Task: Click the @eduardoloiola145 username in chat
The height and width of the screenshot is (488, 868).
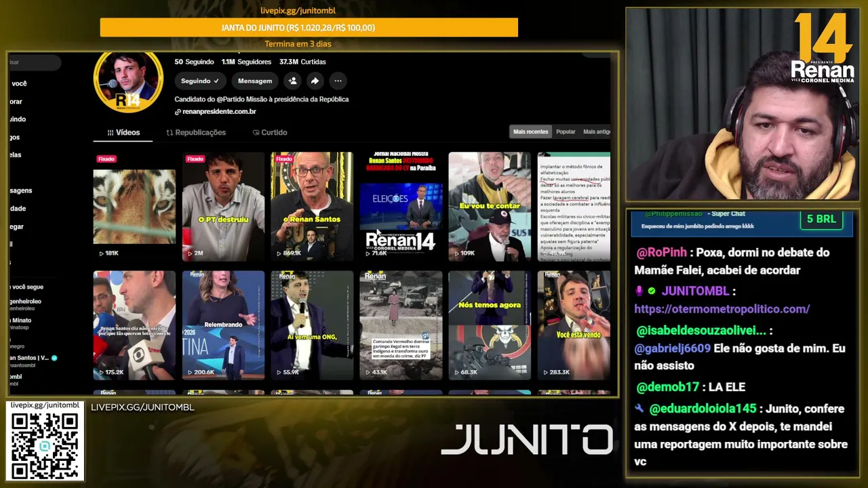Action: (703, 409)
